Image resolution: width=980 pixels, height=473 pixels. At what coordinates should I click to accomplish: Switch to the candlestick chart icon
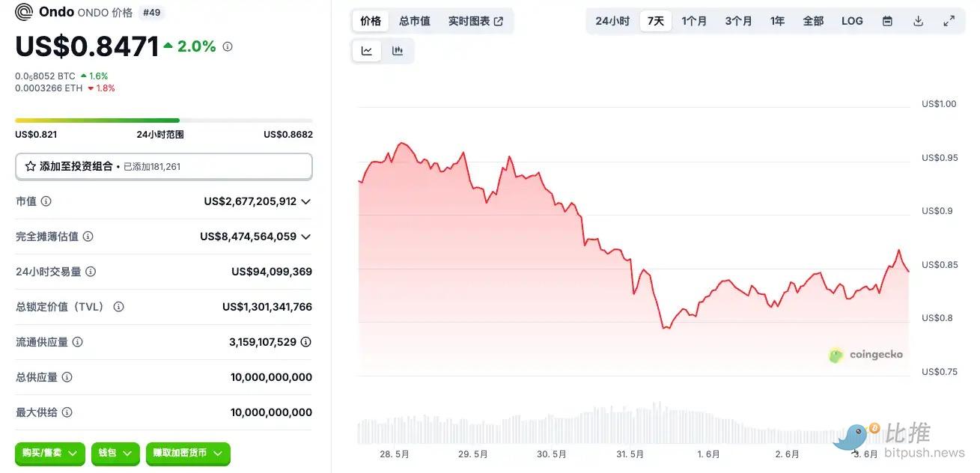[398, 51]
